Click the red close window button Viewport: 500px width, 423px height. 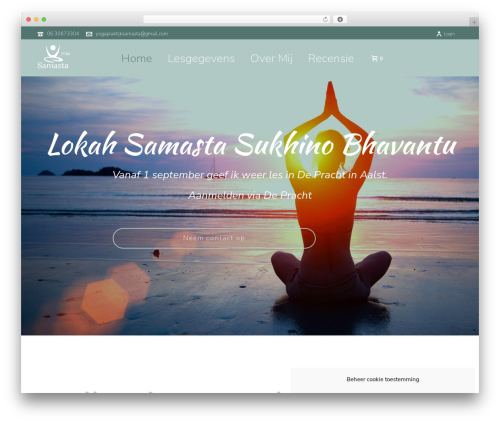coord(29,19)
